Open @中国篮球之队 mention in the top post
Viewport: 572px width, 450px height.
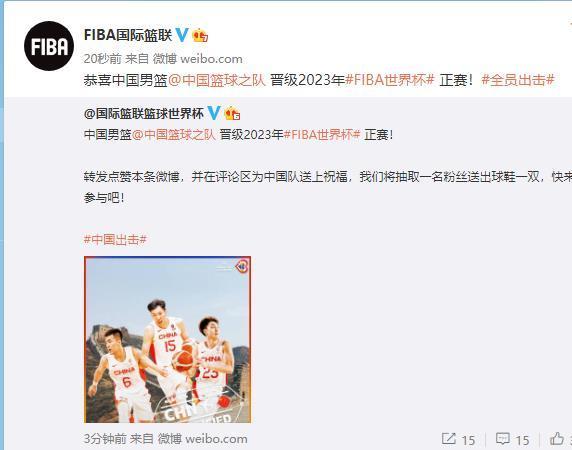(x=217, y=80)
